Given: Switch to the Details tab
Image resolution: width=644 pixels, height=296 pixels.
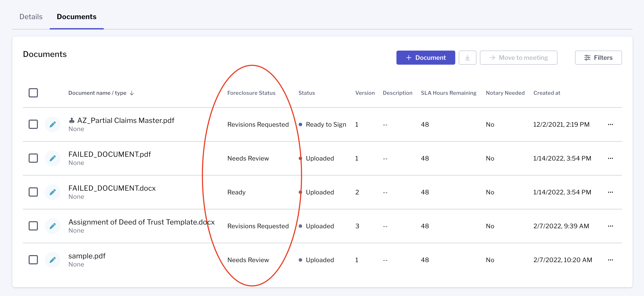Looking at the screenshot, I should 31,17.
